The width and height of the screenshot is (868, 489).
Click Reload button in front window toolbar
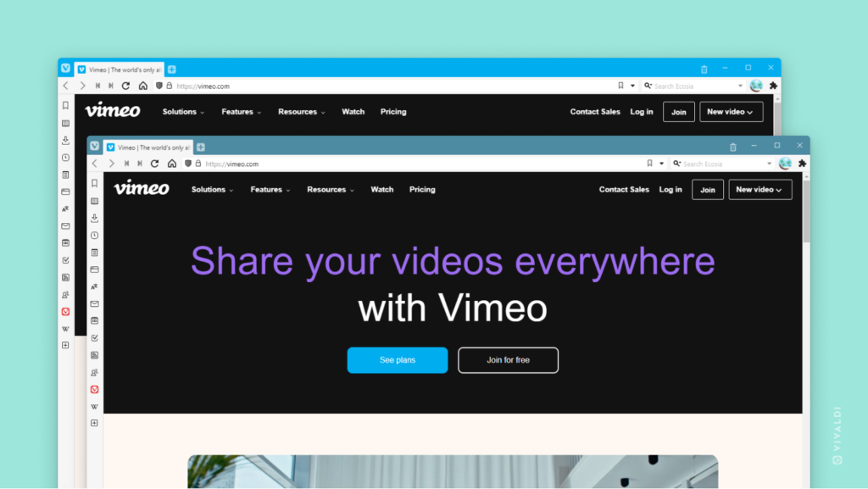coord(154,164)
